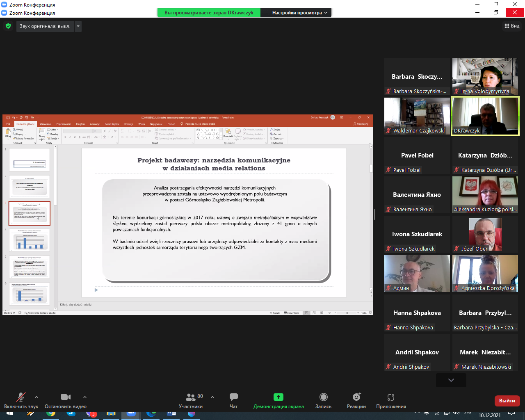Unmute microphone with Включить звук
Screen dimensions: 525x420
coord(21,400)
